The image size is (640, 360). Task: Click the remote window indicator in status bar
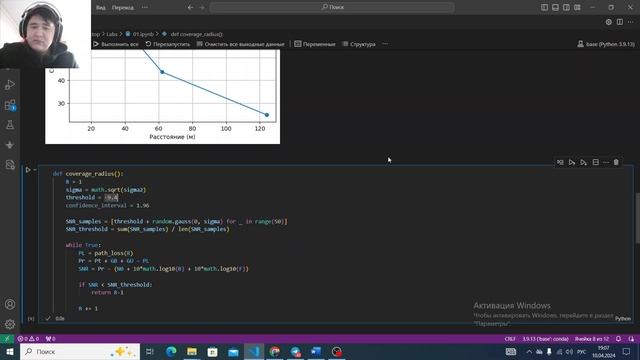point(7,339)
